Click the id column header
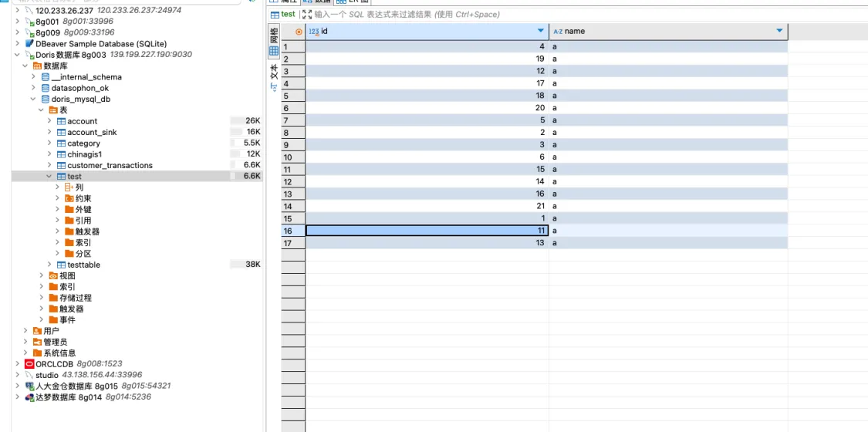The image size is (868, 432). pos(427,32)
